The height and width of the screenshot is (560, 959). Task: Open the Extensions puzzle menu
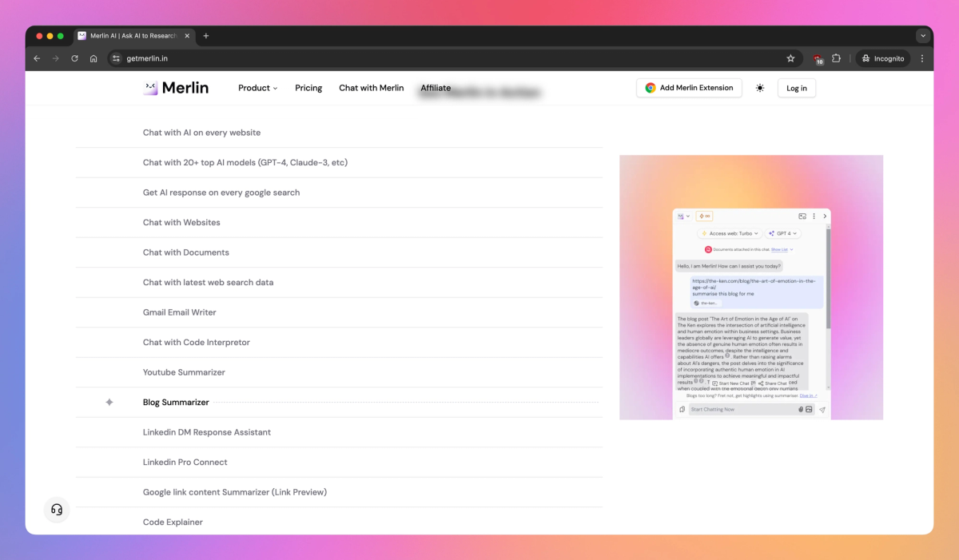point(836,58)
